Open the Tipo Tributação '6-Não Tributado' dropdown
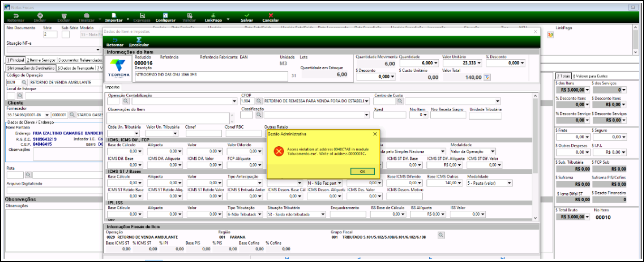The width and height of the screenshot is (644, 262). (260, 215)
